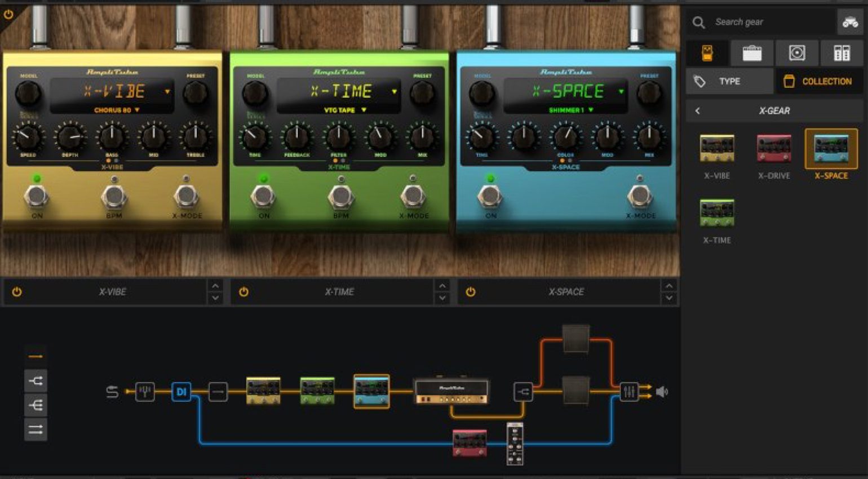This screenshot has width=868, height=479.
Task: Open the mixer block in signal chain
Action: pyautogui.click(x=628, y=391)
